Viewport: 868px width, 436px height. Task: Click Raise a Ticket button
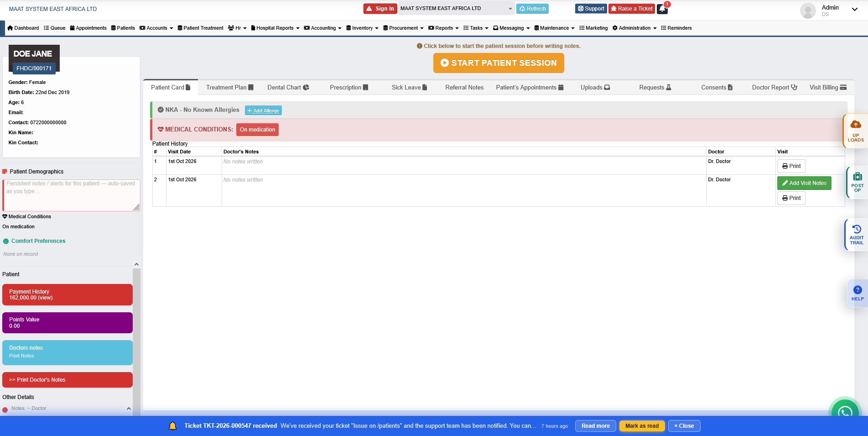click(632, 9)
